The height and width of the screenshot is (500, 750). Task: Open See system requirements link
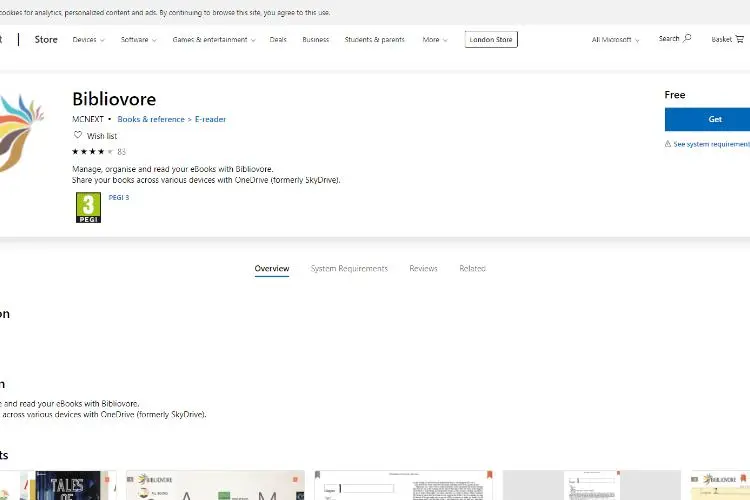tap(711, 144)
